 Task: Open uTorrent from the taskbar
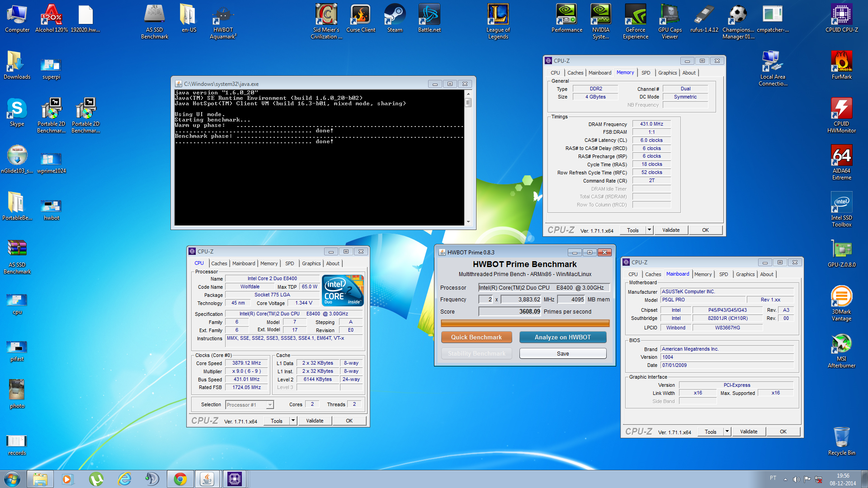[x=96, y=479]
